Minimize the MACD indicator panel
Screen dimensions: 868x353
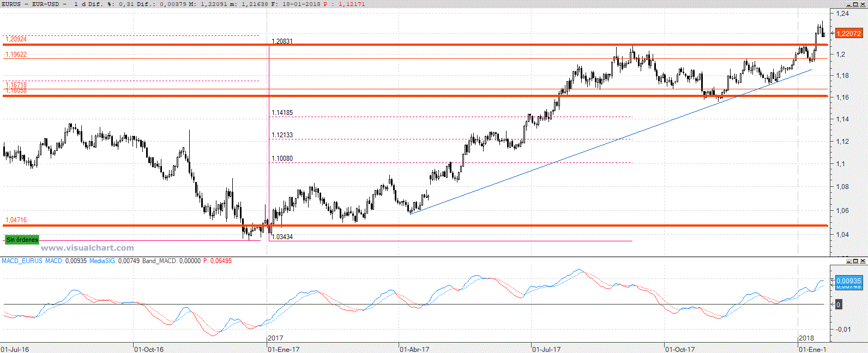coord(849,261)
